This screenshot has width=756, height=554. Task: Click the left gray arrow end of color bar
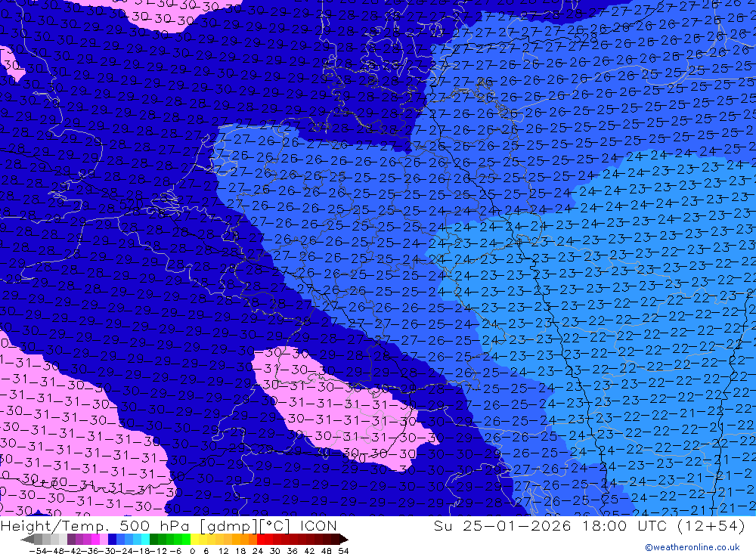[27, 539]
